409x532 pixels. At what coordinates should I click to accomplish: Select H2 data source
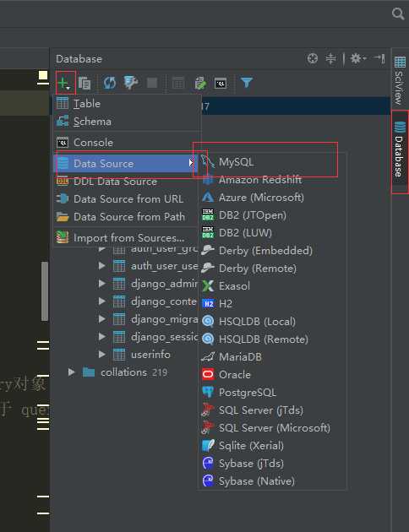coord(273,304)
